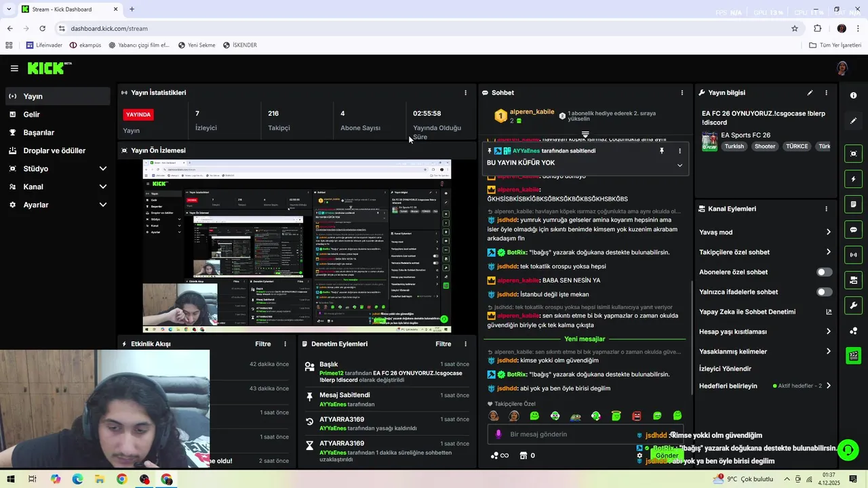This screenshot has height=488, width=868.
Task: Unpin the BU YAYIN KÜFÜR YOK message via the pin icon
Action: [x=662, y=151]
